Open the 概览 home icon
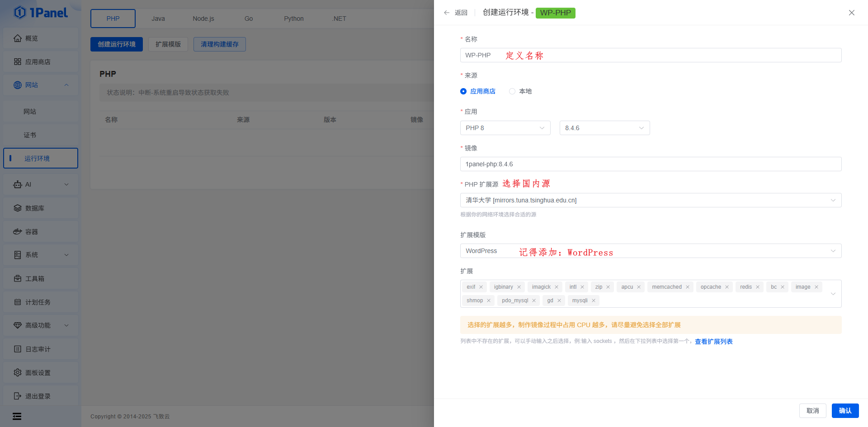Screen dimensions: 868x427 coord(18,38)
